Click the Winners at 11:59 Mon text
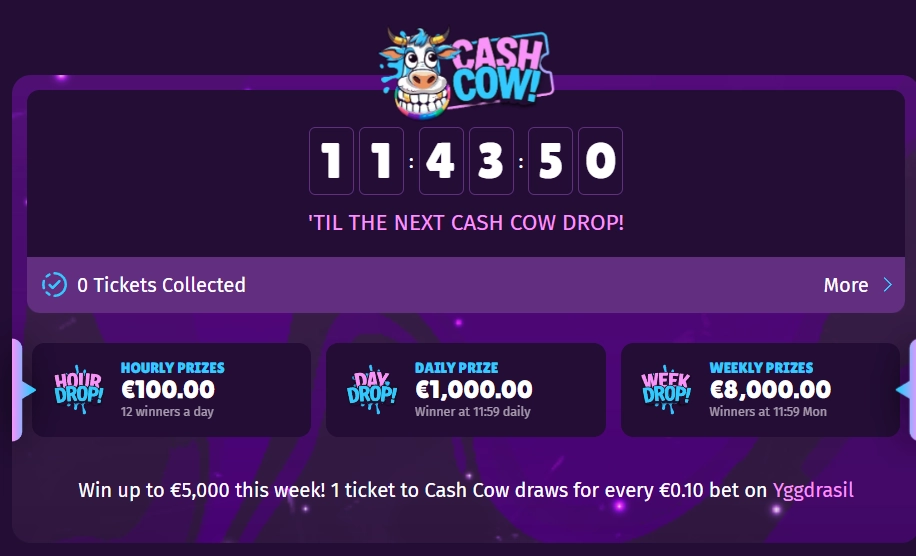The height and width of the screenshot is (556, 916). click(x=769, y=411)
